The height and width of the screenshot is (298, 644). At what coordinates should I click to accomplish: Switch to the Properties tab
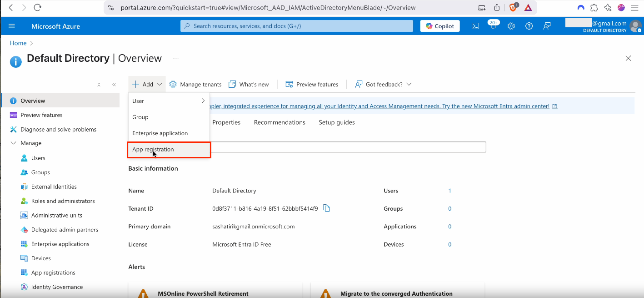(226, 122)
